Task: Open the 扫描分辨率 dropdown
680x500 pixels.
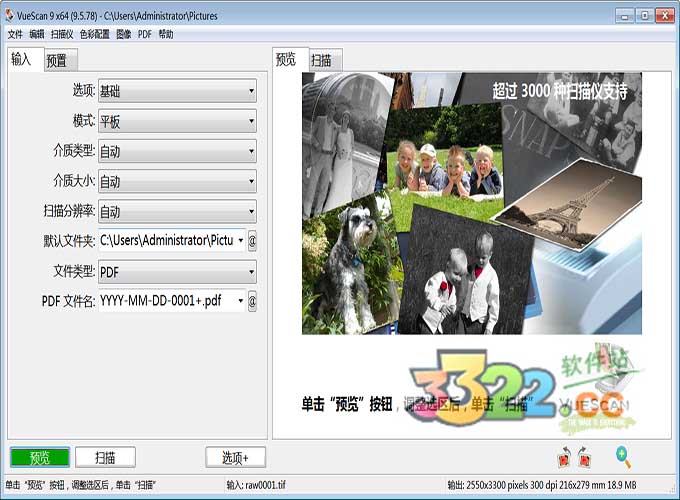Action: pos(177,212)
